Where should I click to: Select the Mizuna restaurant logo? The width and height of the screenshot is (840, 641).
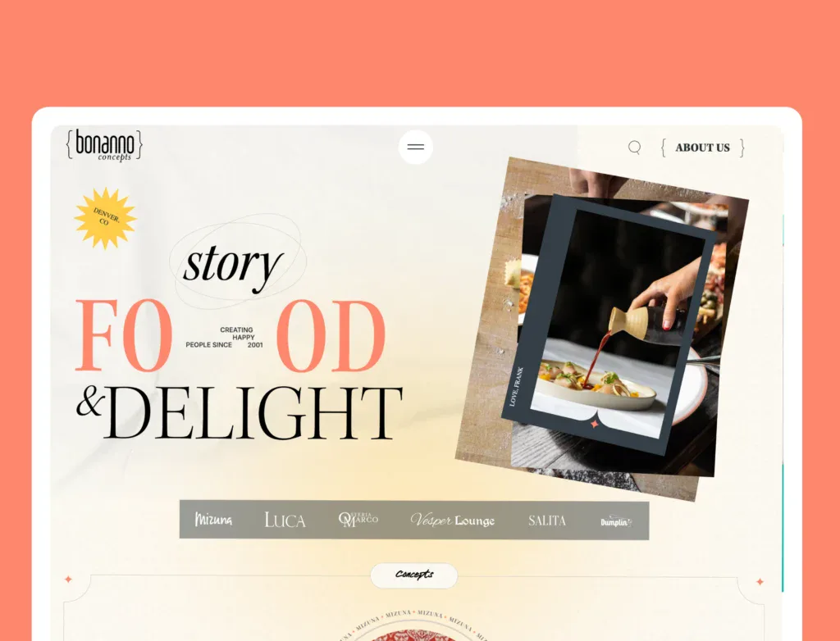[213, 520]
